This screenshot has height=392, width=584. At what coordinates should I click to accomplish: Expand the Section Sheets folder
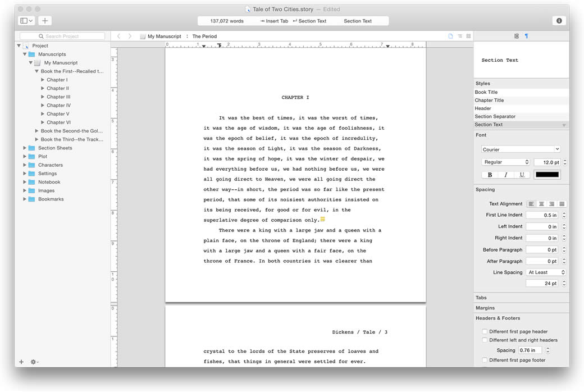point(25,148)
